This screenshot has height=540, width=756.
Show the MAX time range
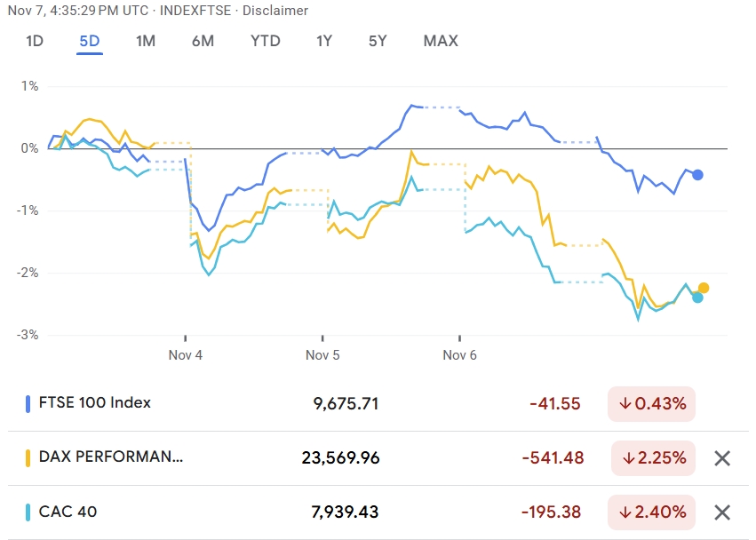pyautogui.click(x=441, y=41)
